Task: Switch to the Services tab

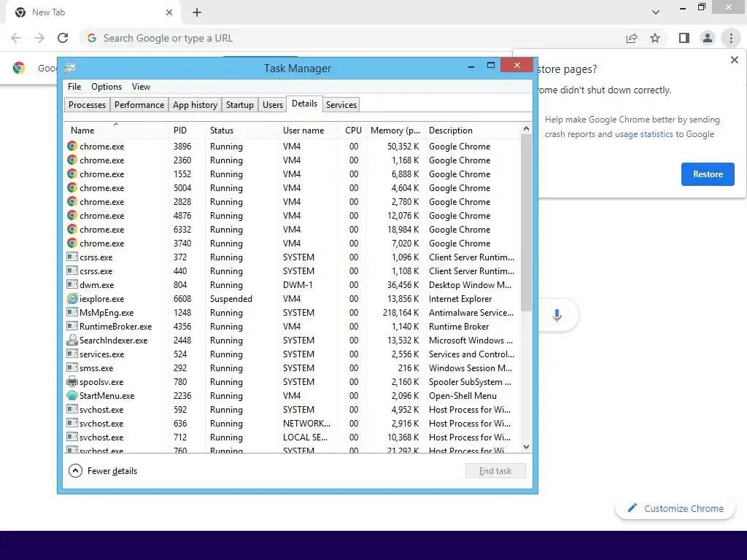Action: tap(341, 105)
